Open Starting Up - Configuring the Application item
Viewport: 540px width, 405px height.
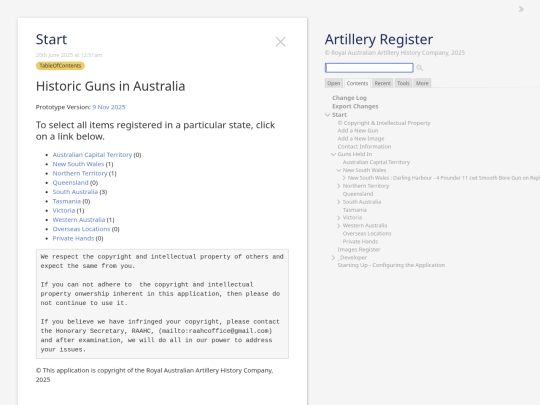391,265
